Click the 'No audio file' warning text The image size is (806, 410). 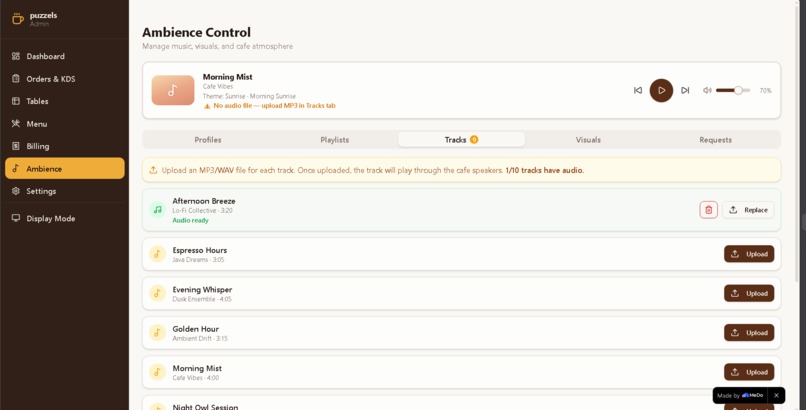[274, 106]
